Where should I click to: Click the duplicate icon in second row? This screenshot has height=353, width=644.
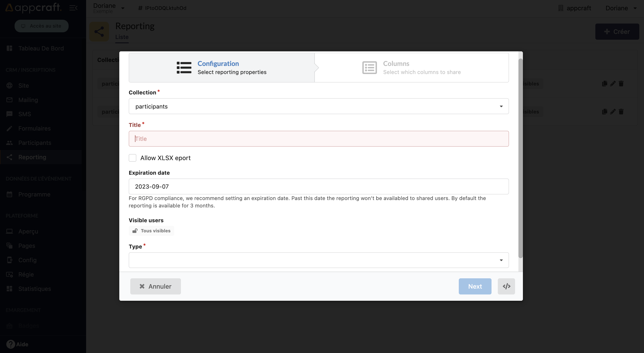(x=605, y=111)
